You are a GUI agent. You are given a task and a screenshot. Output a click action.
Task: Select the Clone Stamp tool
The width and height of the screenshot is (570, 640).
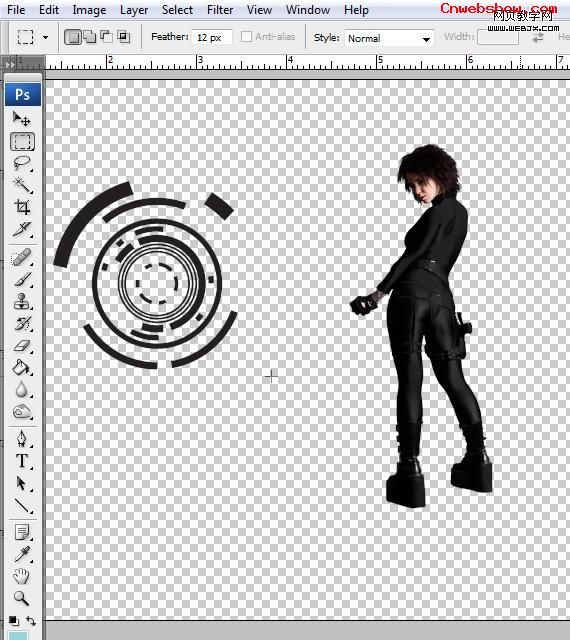click(x=22, y=302)
